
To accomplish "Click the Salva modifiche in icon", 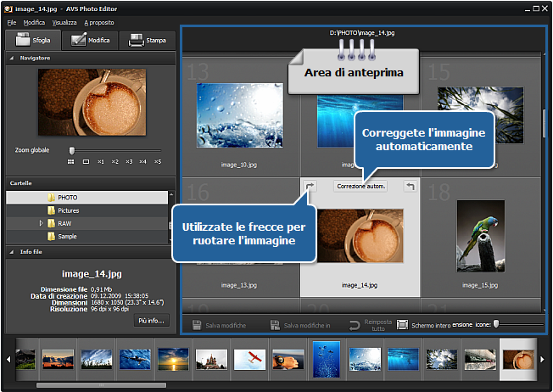I will coord(275,325).
